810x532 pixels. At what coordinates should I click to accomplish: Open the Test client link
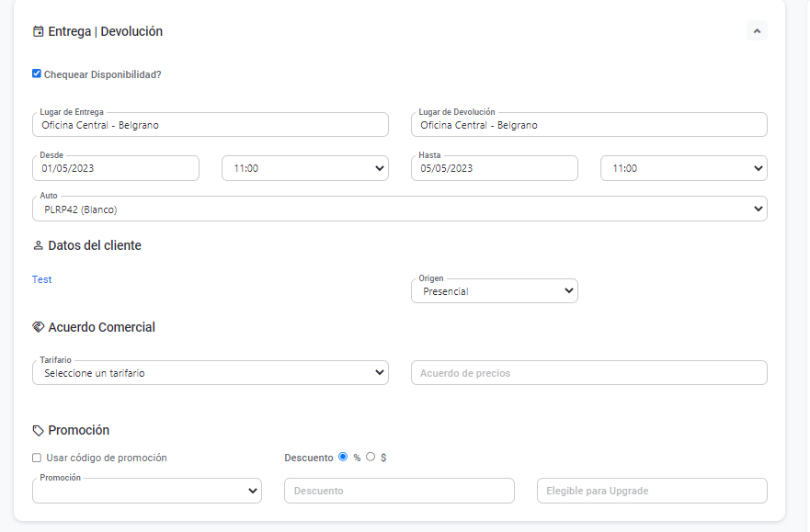click(x=42, y=279)
